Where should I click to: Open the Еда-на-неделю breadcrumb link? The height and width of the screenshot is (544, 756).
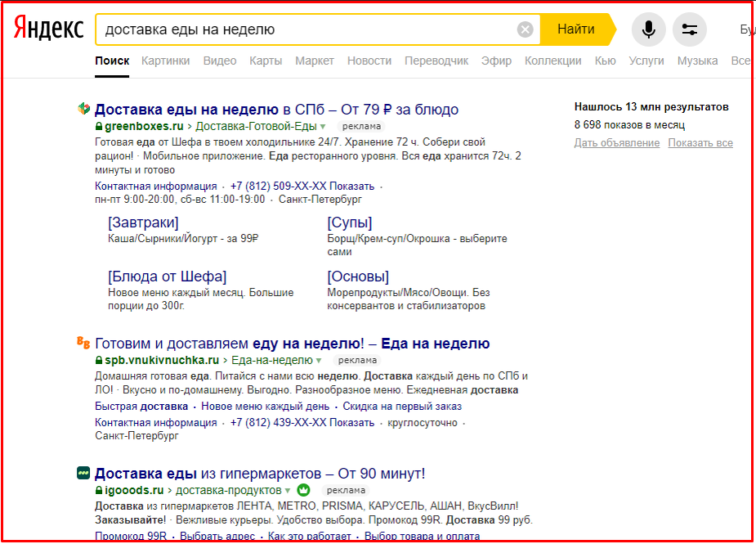tap(272, 360)
